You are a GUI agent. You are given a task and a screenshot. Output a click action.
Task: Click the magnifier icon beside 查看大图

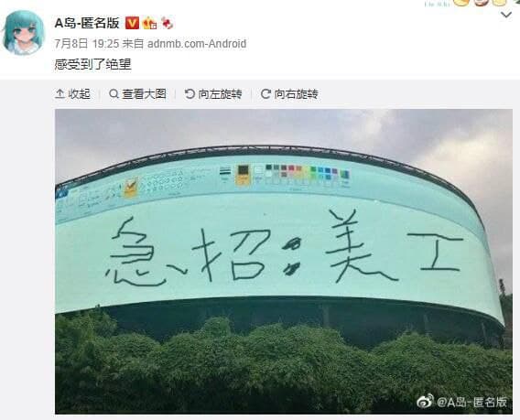[x=114, y=94]
